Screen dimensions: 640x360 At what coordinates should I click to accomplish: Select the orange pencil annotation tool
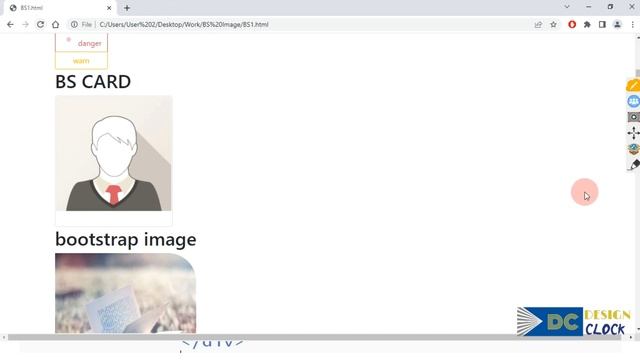click(633, 85)
